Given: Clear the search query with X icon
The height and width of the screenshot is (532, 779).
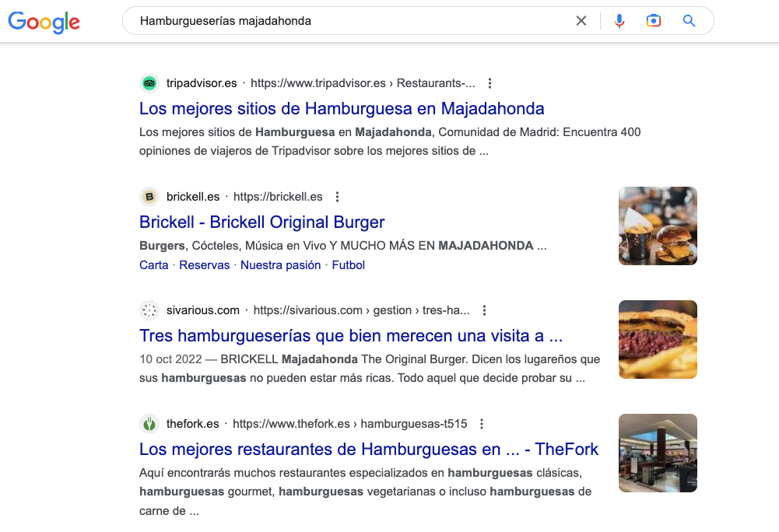Looking at the screenshot, I should point(581,21).
